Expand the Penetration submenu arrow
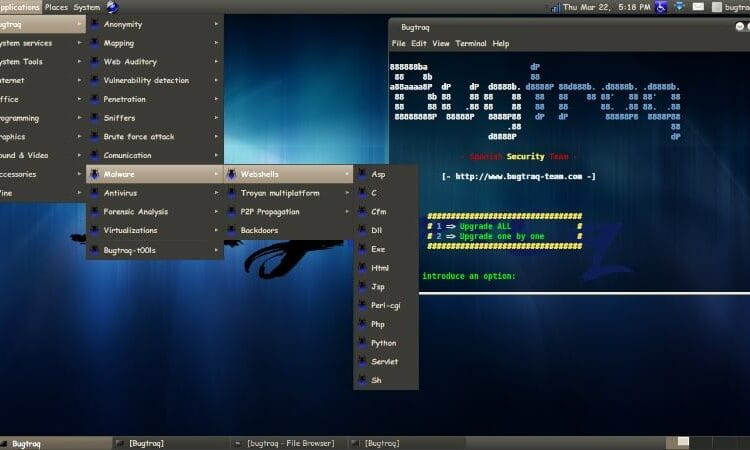The height and width of the screenshot is (450, 750). 216,99
